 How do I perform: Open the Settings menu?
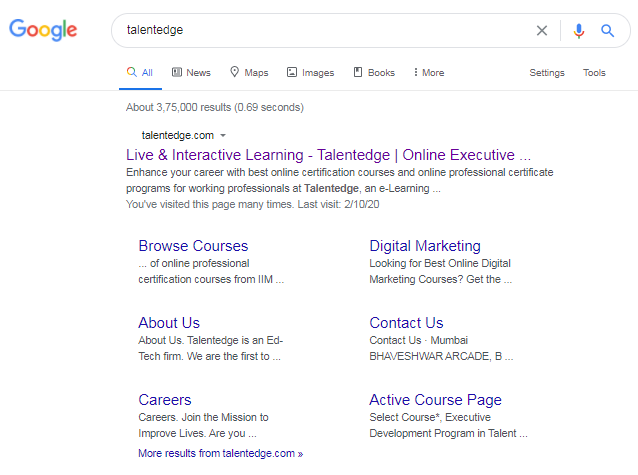(547, 73)
